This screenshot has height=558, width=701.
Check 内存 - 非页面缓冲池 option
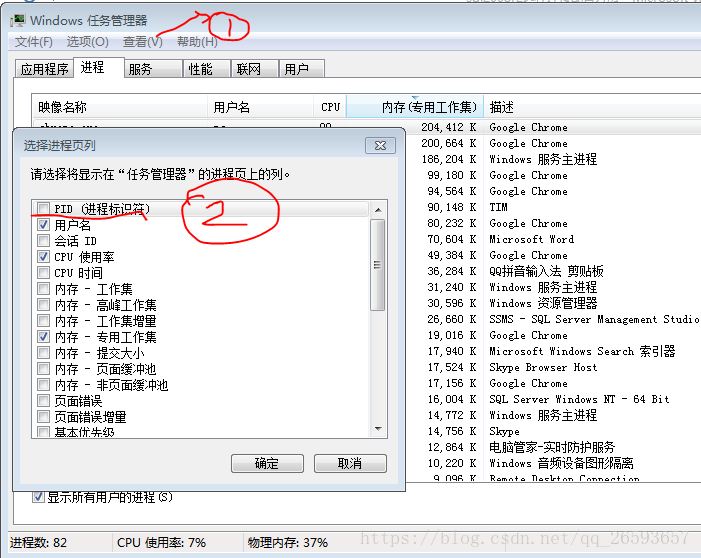click(43, 385)
